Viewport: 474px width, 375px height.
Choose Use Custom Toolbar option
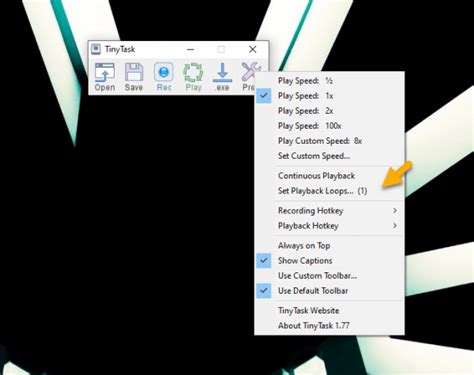(329, 276)
